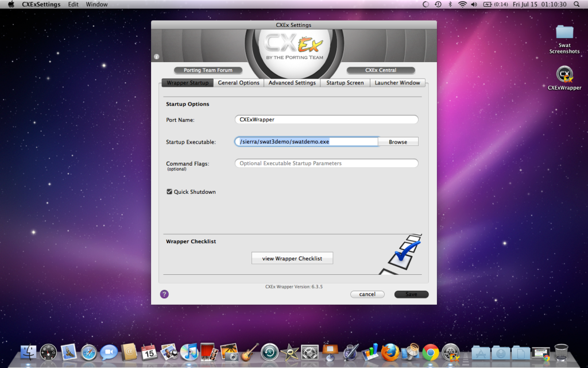The height and width of the screenshot is (368, 588).
Task: Open the CXExSettings application menu
Action: (x=41, y=5)
